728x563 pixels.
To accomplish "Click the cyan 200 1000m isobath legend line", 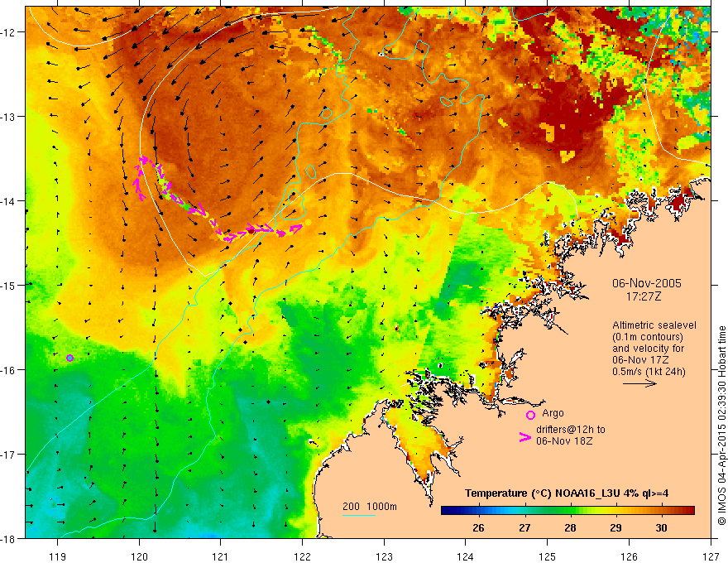I will 359,515.
